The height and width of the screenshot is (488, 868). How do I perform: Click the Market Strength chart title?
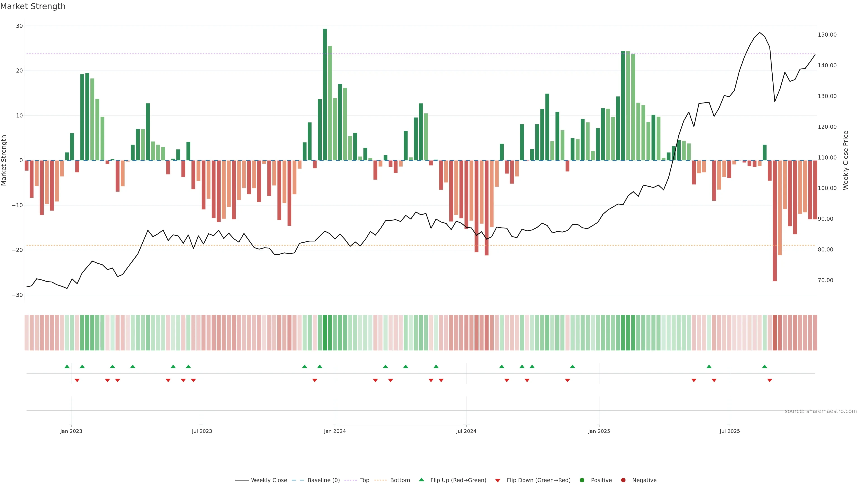coord(33,6)
